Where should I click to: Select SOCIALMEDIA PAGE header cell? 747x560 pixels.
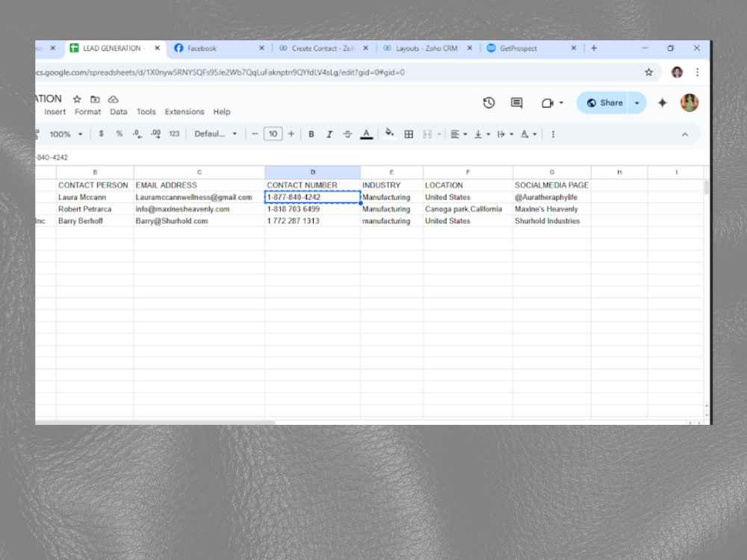tap(552, 185)
